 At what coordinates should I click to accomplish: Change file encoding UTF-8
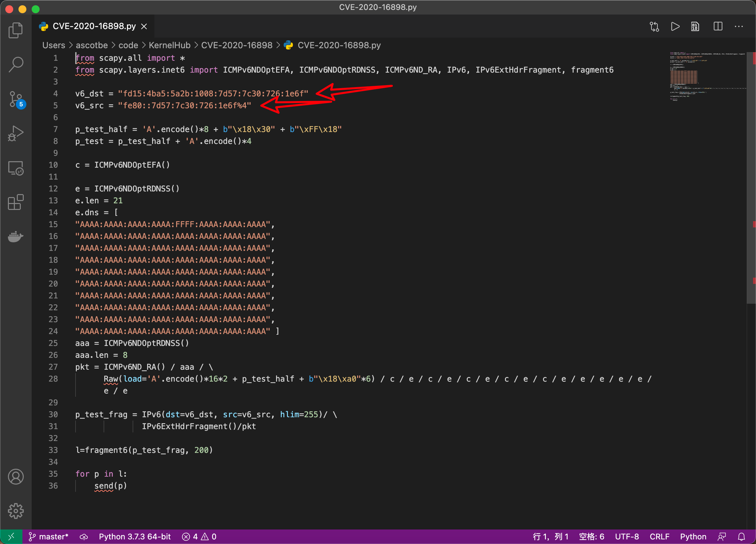click(x=627, y=537)
